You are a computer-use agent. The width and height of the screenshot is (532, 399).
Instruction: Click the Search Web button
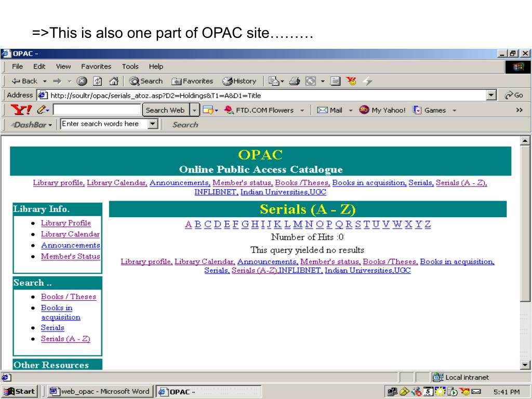(x=165, y=110)
